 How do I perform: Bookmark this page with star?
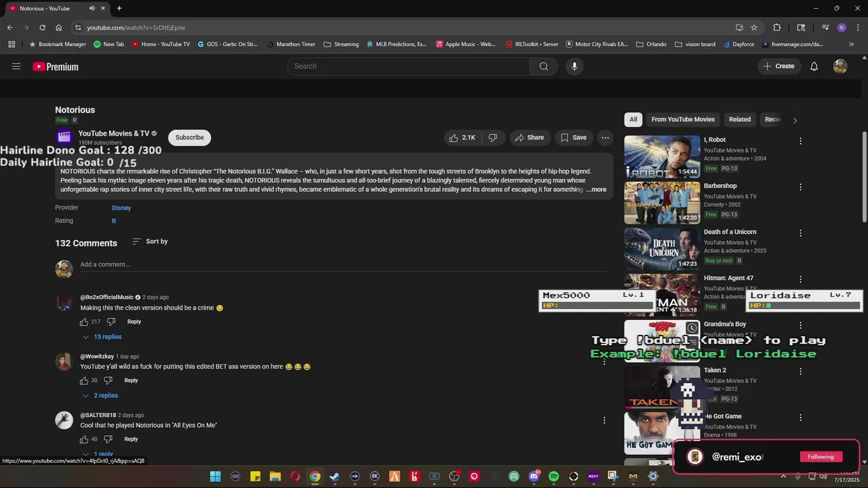pos(754,28)
